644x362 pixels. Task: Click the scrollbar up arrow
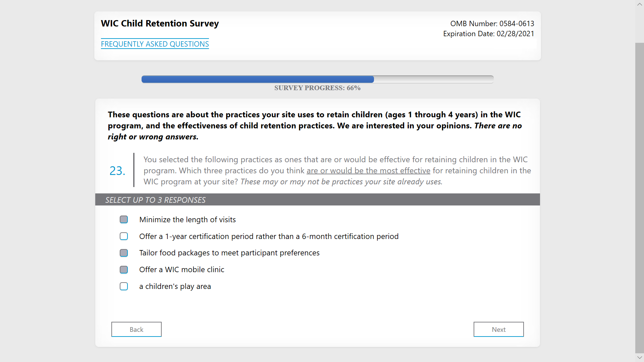click(639, 4)
